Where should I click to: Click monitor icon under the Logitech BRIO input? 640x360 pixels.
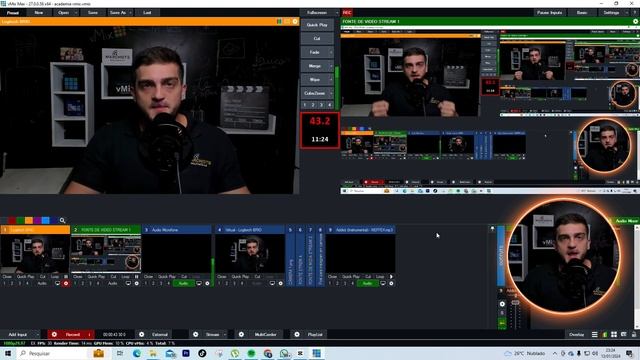click(x=58, y=283)
